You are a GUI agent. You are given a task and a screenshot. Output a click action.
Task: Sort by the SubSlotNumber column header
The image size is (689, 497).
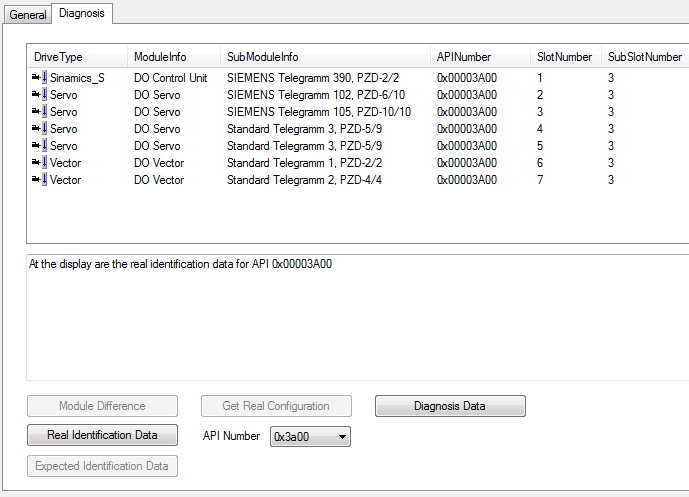tap(645, 57)
